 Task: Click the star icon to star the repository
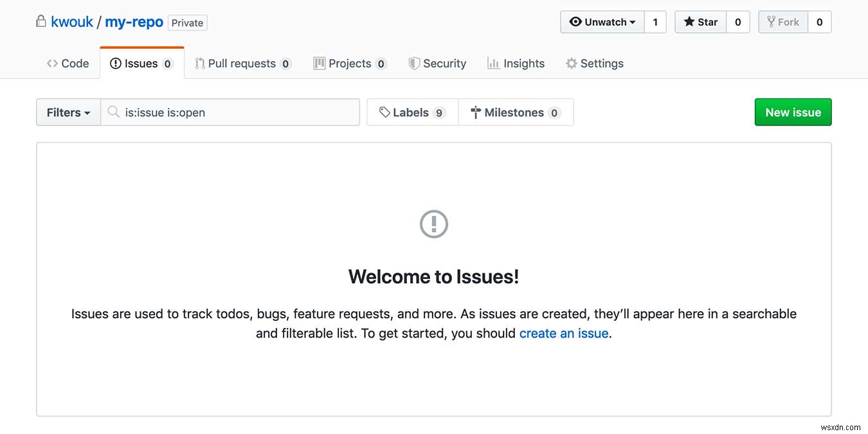[x=689, y=21]
